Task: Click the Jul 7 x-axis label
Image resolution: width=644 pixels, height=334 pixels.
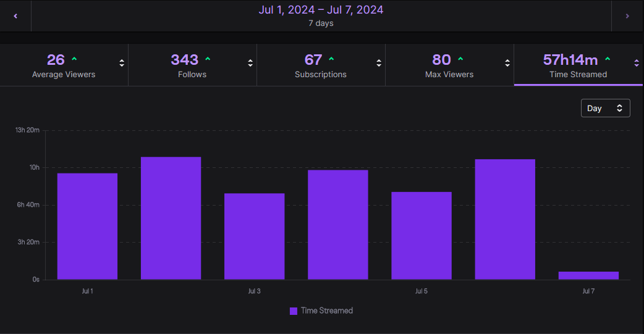Action: 588,291
